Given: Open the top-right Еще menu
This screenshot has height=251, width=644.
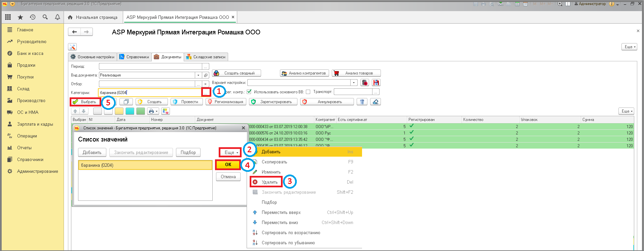Looking at the screenshot, I should (x=629, y=47).
